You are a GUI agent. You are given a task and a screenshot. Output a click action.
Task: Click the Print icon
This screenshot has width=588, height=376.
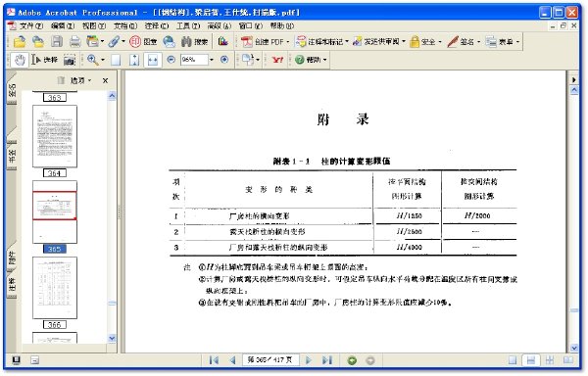(75, 41)
